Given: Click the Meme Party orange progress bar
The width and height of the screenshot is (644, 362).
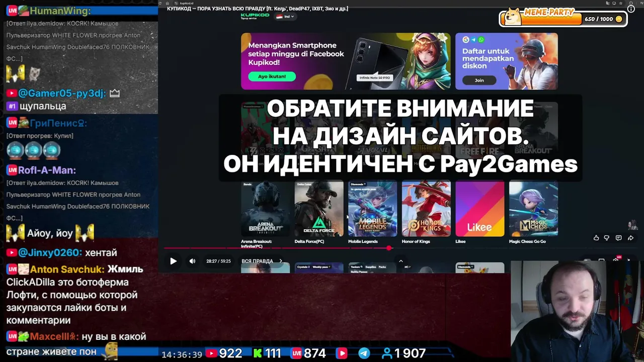Looking at the screenshot, I should [x=541, y=19].
